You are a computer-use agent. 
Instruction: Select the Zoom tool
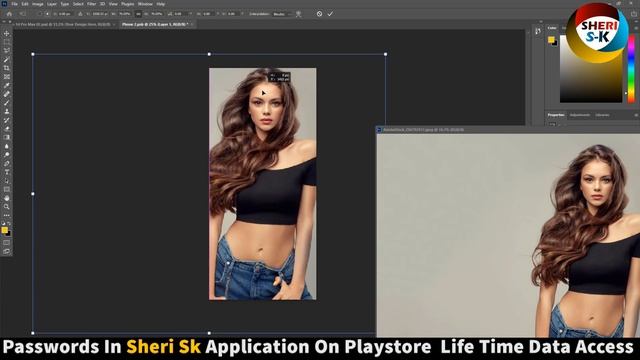(7, 207)
